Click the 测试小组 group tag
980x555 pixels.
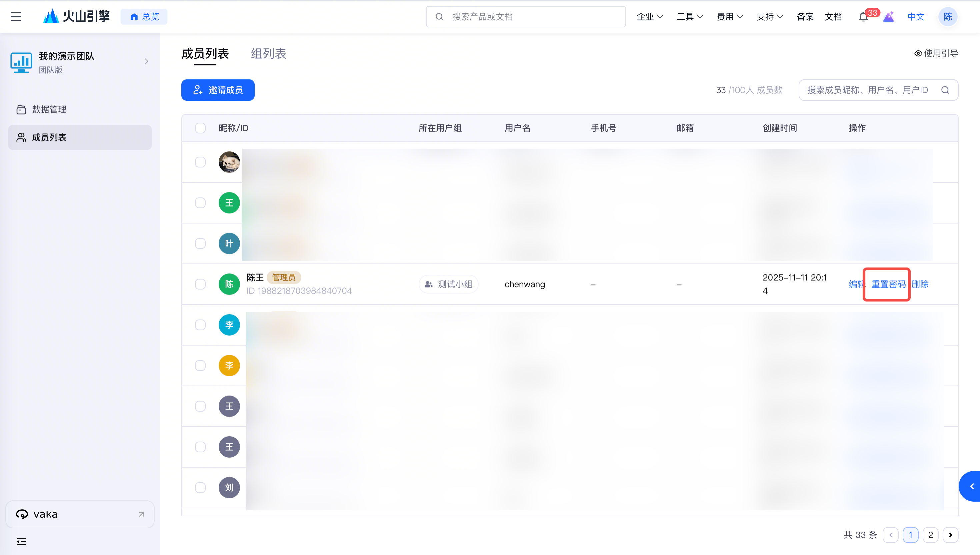tap(448, 285)
